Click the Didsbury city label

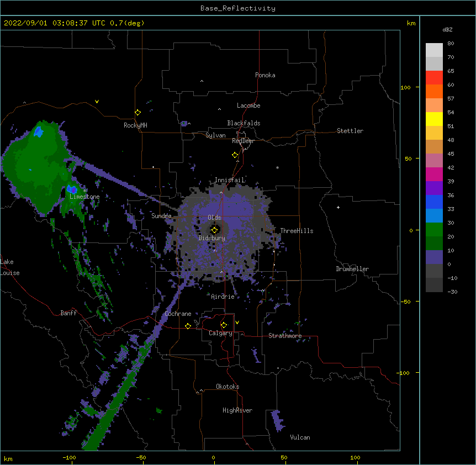pyautogui.click(x=211, y=238)
